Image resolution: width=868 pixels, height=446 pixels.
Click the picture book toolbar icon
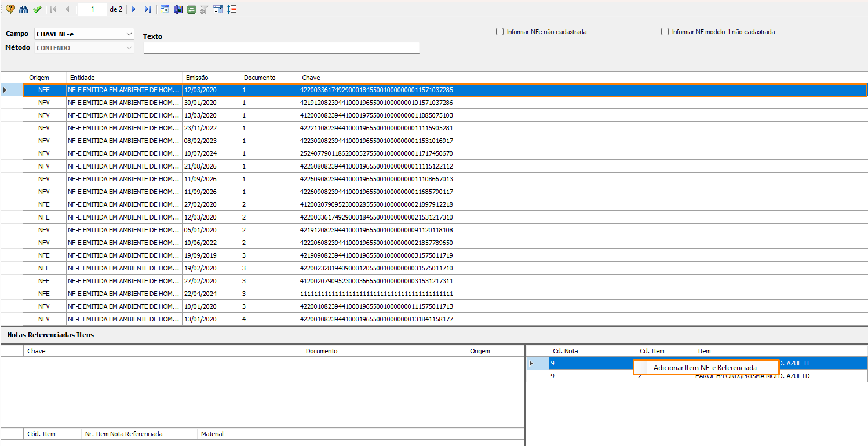(x=178, y=9)
